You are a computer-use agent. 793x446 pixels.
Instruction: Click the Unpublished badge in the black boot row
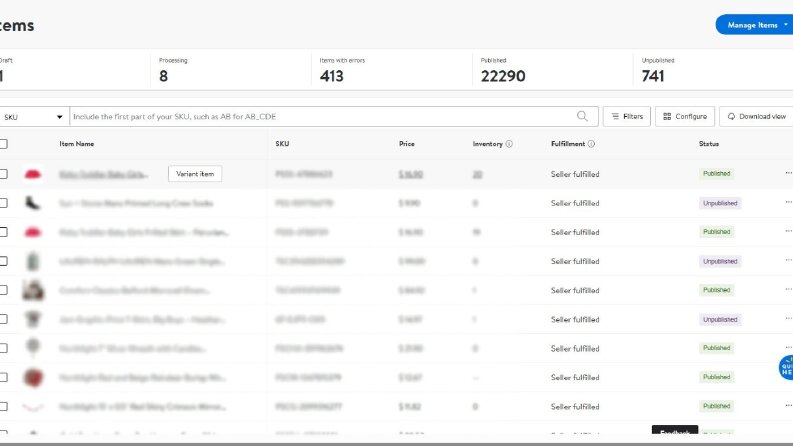click(720, 203)
